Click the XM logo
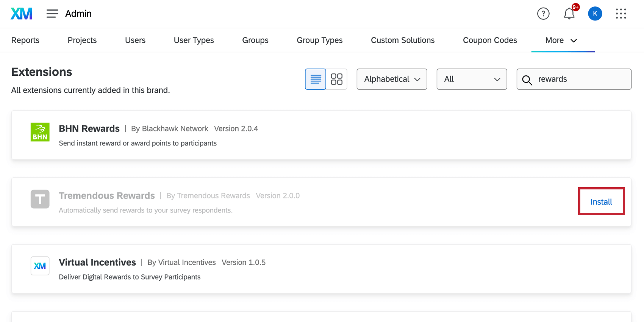Image resolution: width=644 pixels, height=322 pixels. tap(22, 14)
